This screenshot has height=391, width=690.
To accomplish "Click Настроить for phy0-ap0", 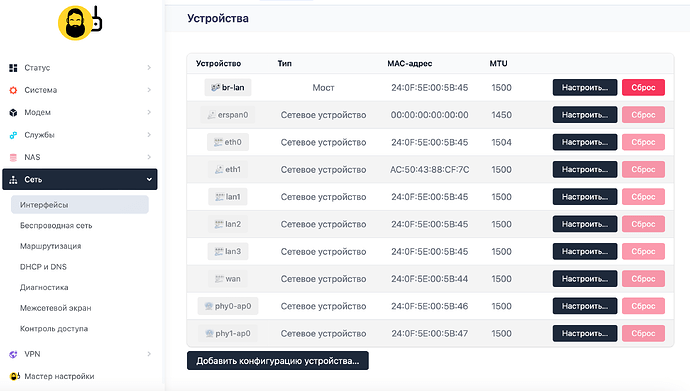I will click(585, 306).
